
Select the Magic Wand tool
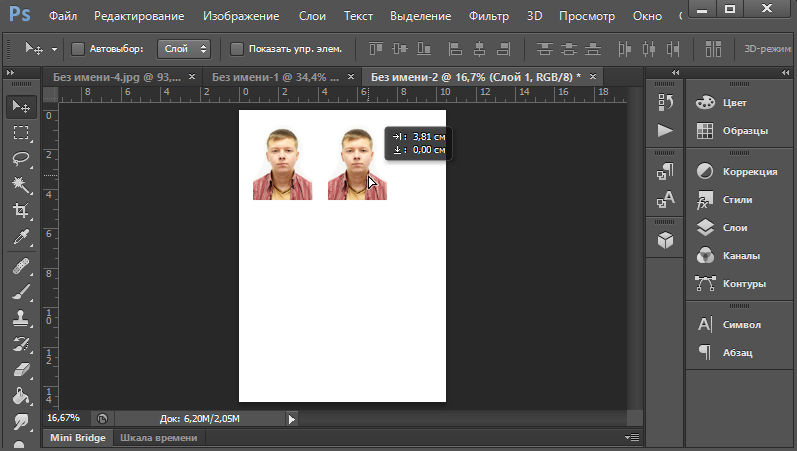tap(20, 185)
